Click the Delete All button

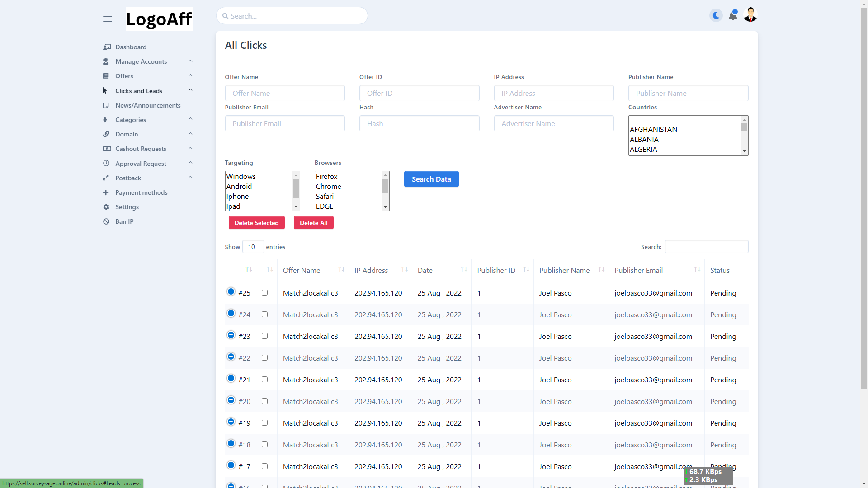tap(313, 223)
